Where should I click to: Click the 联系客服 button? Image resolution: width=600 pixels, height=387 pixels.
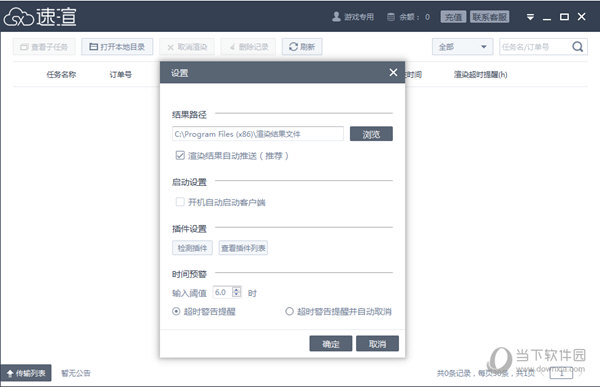click(489, 17)
